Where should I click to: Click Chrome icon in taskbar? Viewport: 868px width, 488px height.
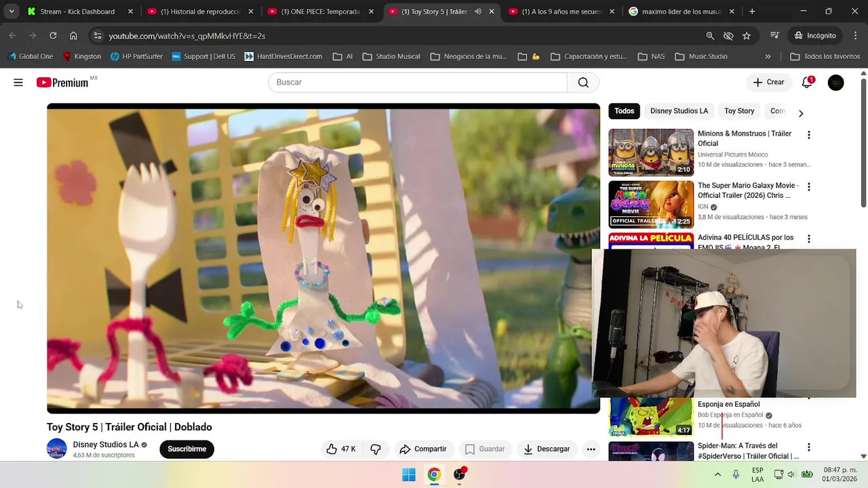click(x=434, y=474)
